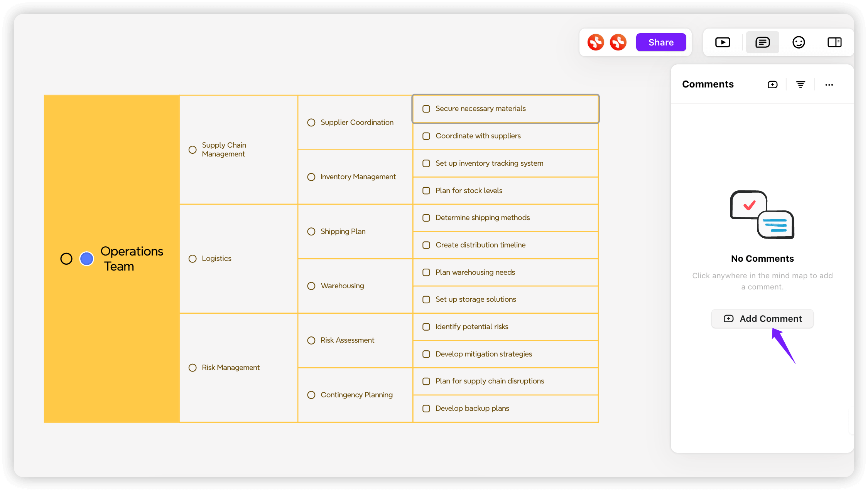Check the Develop backup plans checkbox

click(426, 408)
